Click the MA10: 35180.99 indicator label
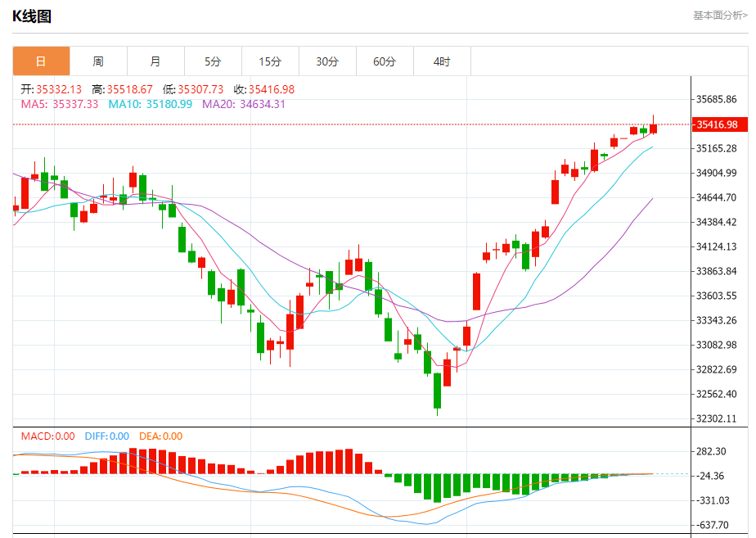 150,104
